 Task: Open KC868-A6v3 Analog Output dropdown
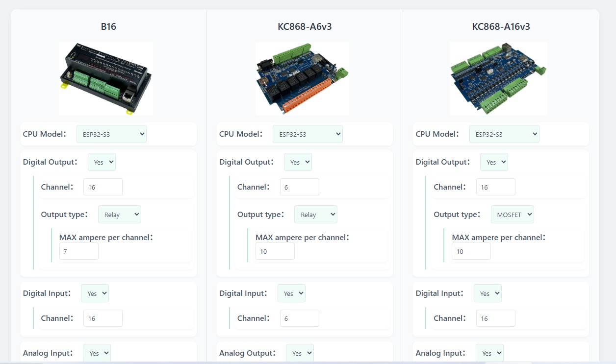tap(300, 353)
